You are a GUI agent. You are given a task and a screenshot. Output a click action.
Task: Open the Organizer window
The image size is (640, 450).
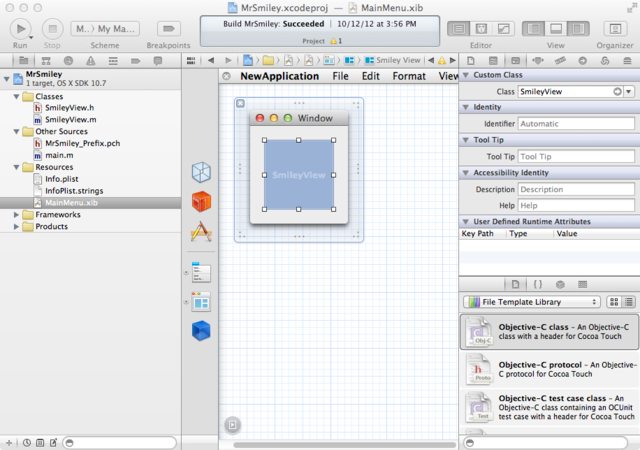point(615,29)
